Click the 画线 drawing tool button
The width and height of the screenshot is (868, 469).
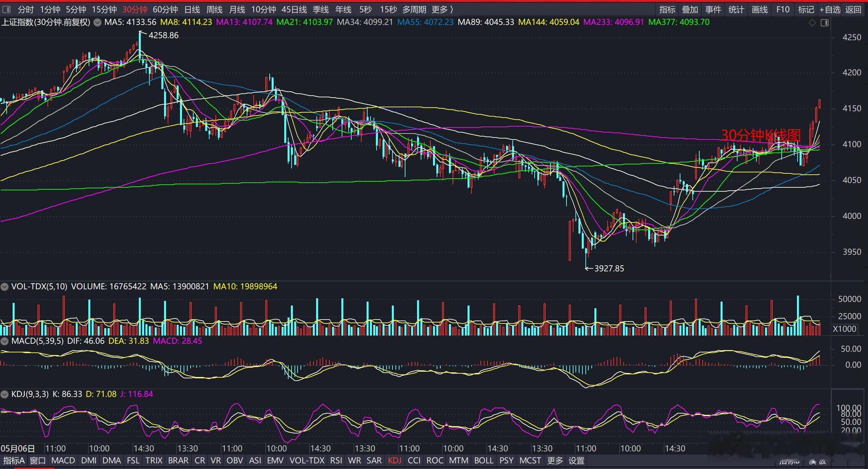click(x=759, y=9)
